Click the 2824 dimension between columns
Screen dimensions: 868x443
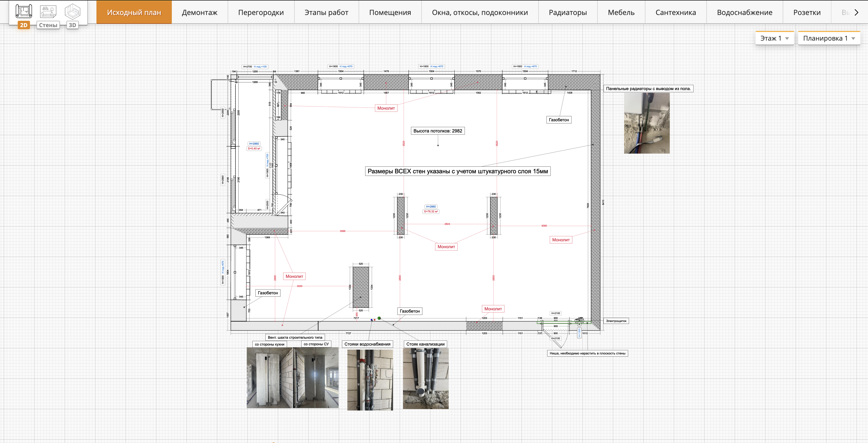point(447,224)
